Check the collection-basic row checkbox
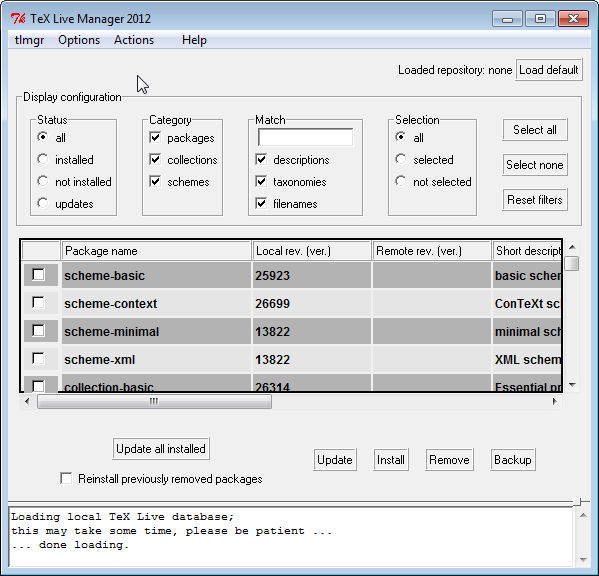The height and width of the screenshot is (576, 599). 38,386
